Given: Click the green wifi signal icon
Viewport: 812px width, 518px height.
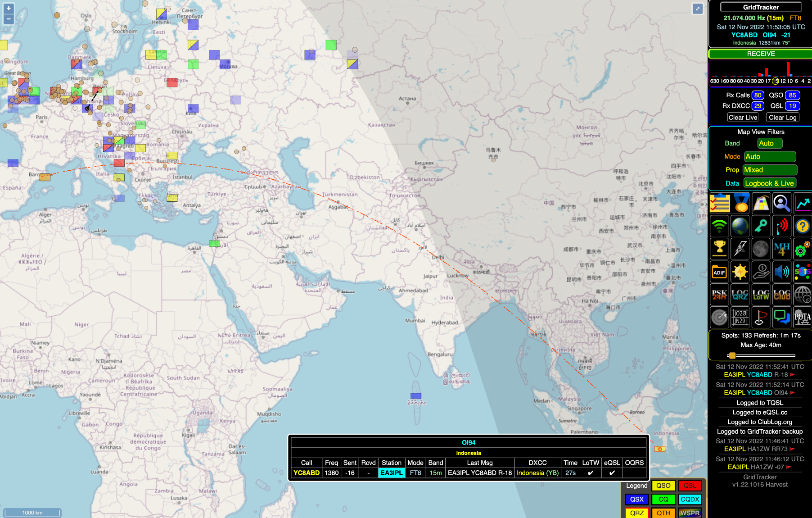Looking at the screenshot, I should point(720,226).
